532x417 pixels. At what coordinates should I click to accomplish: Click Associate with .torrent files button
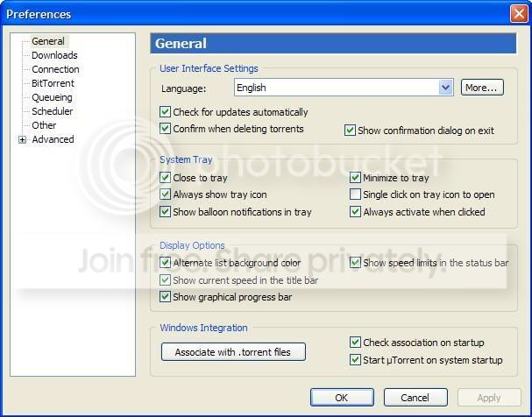[233, 352]
